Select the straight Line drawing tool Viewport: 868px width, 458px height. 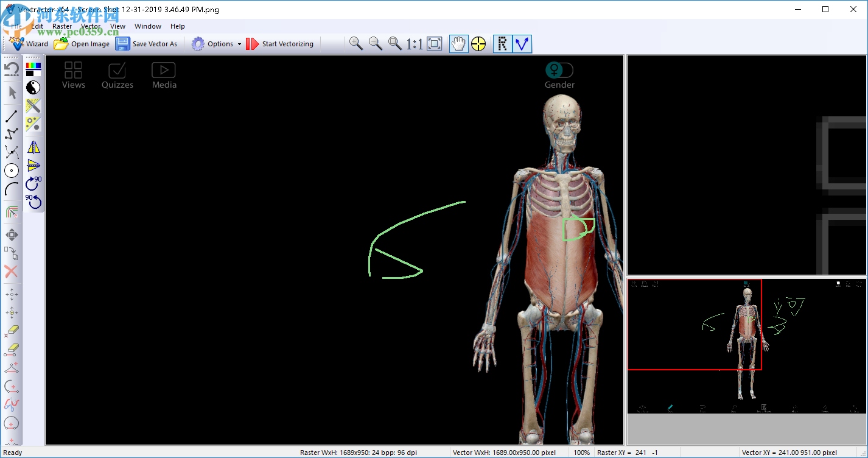point(12,116)
